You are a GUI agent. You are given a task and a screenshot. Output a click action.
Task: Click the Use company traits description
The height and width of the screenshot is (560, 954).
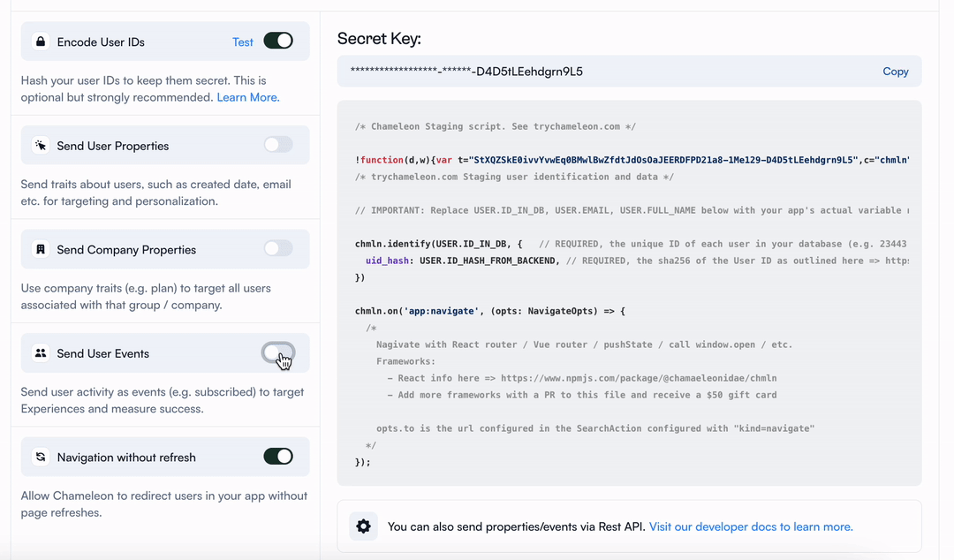[146, 297]
